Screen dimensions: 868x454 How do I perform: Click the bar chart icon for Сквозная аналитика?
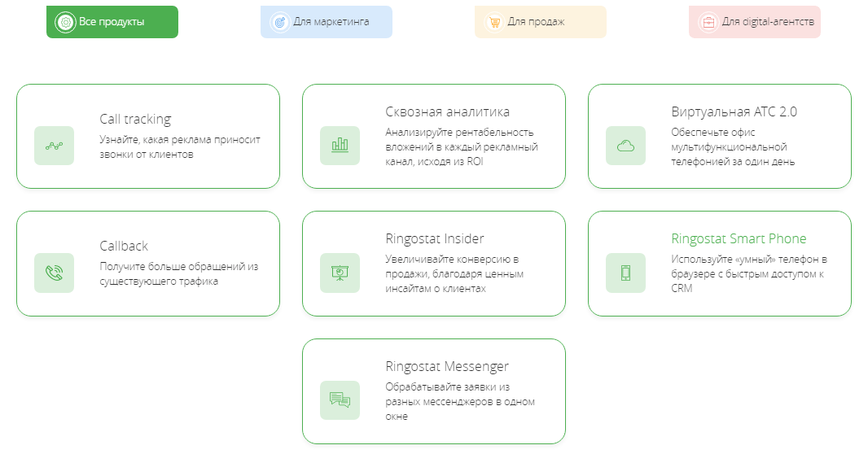tap(340, 146)
